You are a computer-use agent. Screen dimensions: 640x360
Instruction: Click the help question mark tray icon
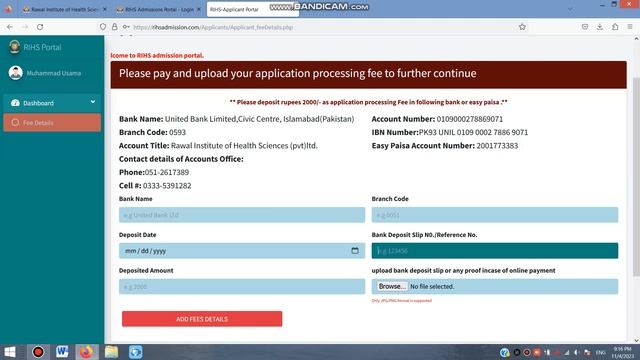pyautogui.click(x=504, y=352)
